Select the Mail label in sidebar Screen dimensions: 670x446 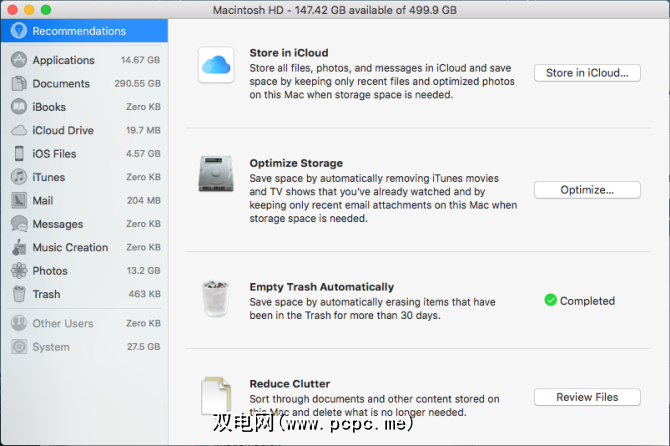[x=43, y=200]
